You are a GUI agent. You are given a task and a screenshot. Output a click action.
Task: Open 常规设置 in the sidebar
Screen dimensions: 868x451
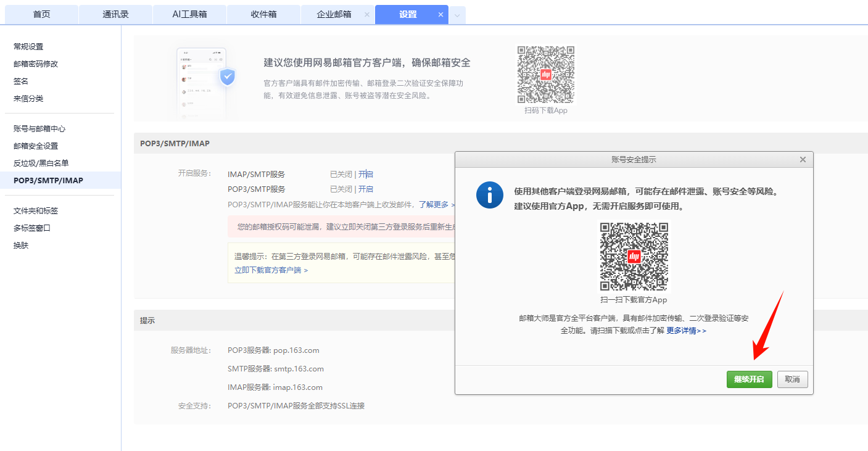tap(28, 46)
